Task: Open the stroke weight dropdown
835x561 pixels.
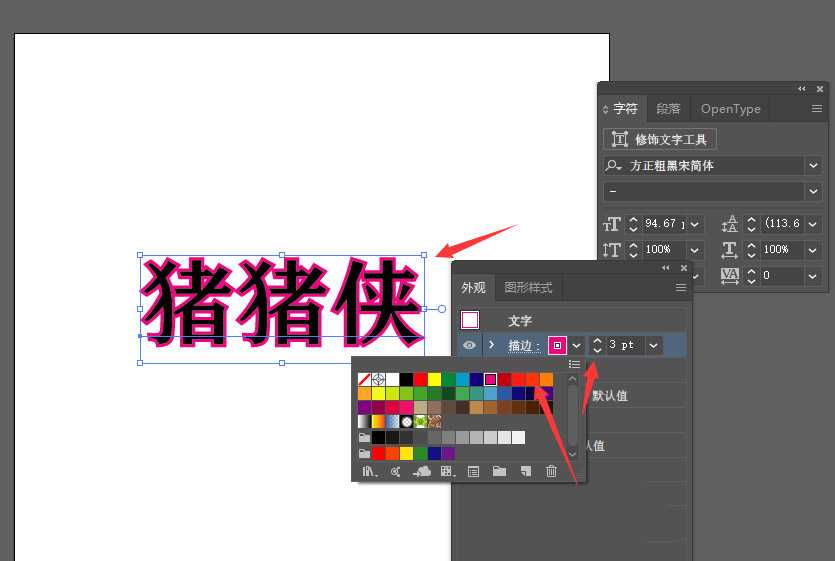Action: [x=653, y=345]
